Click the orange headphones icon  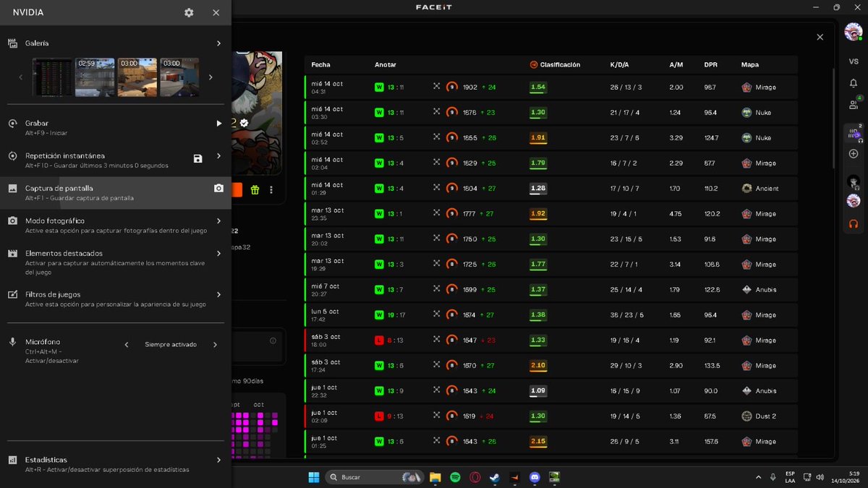(854, 223)
